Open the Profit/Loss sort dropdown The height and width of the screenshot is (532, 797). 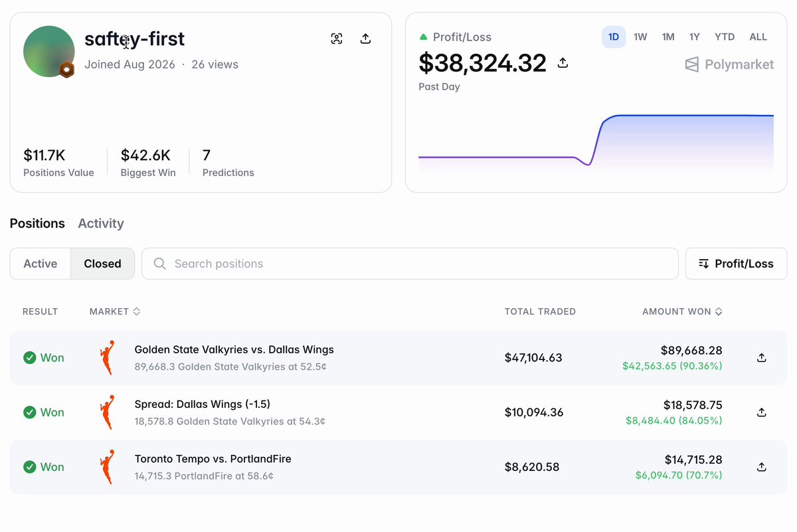pyautogui.click(x=736, y=264)
